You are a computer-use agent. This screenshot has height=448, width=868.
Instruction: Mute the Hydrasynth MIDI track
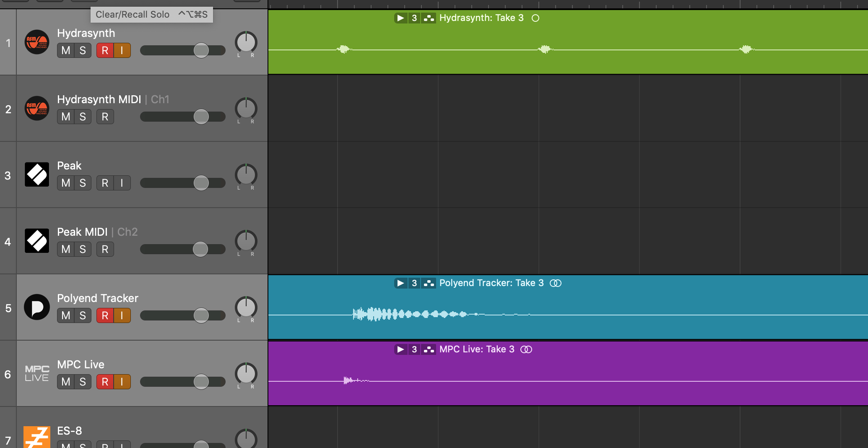click(66, 117)
